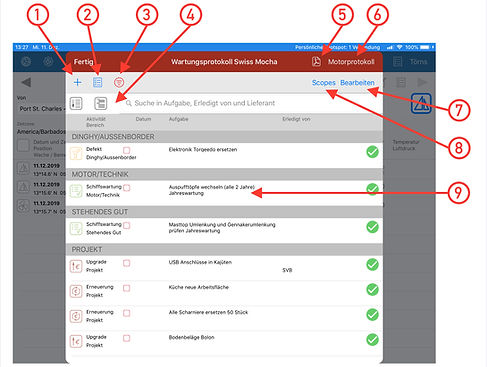487x367 pixels.
Task: Open the list view icon next to plus
Action: pos(97,82)
